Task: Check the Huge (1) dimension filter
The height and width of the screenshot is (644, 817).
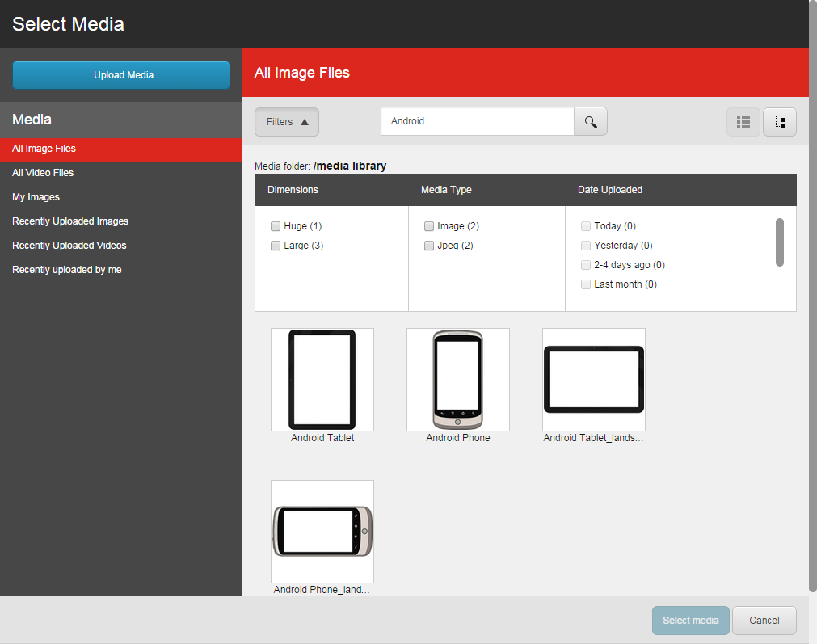Action: 276,226
